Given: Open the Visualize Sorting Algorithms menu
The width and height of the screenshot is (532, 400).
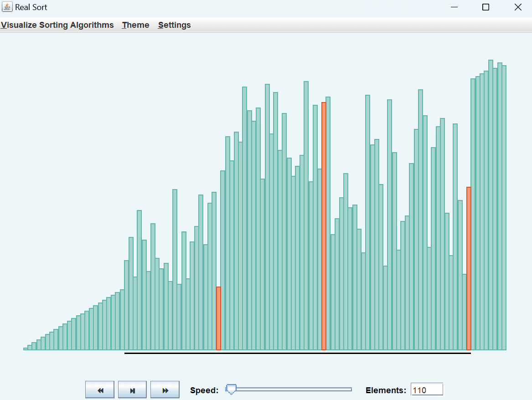Looking at the screenshot, I should [x=57, y=25].
